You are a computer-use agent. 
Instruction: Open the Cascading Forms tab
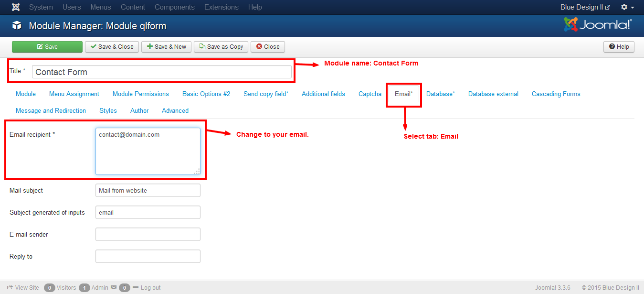pos(556,94)
